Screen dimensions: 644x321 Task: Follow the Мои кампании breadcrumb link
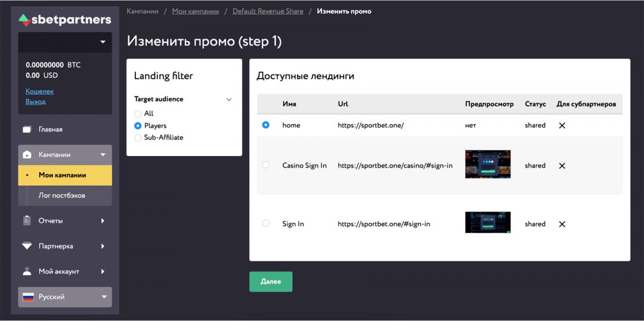(196, 11)
